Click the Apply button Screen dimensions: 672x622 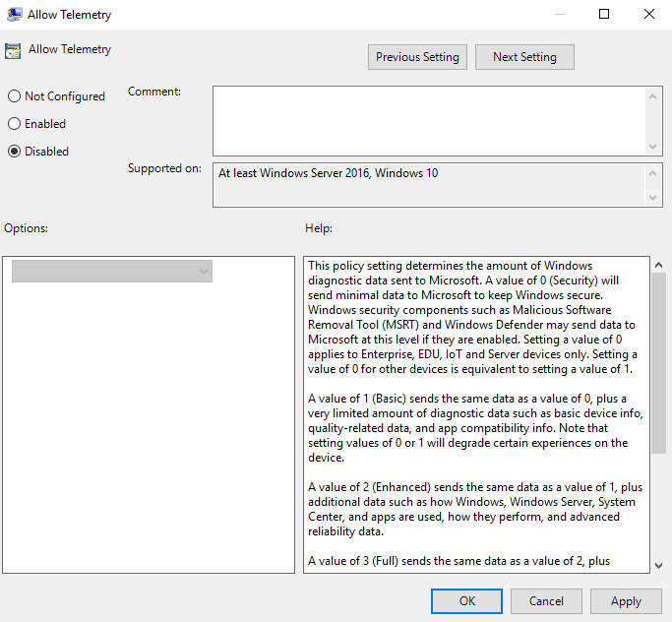(626, 601)
